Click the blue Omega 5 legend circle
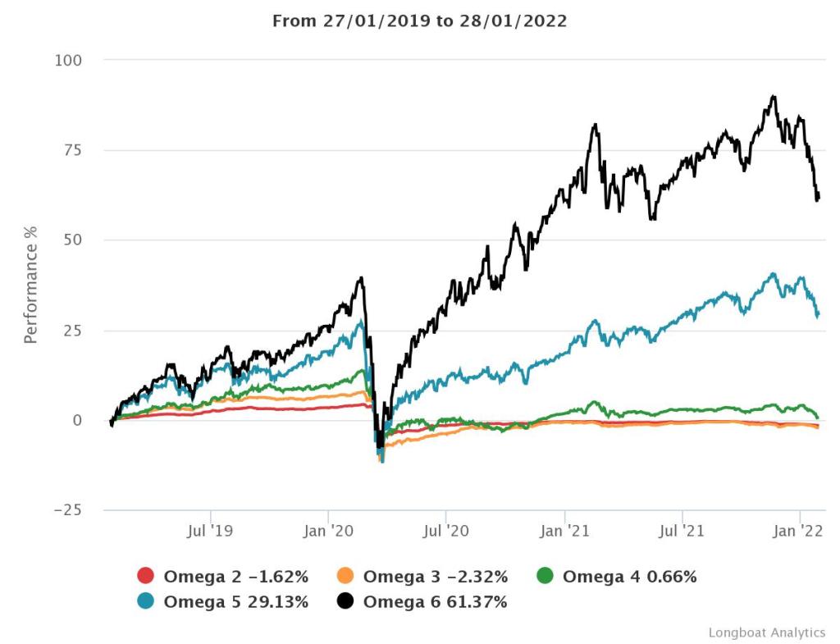Image resolution: width=840 pixels, height=644 pixels. click(146, 601)
